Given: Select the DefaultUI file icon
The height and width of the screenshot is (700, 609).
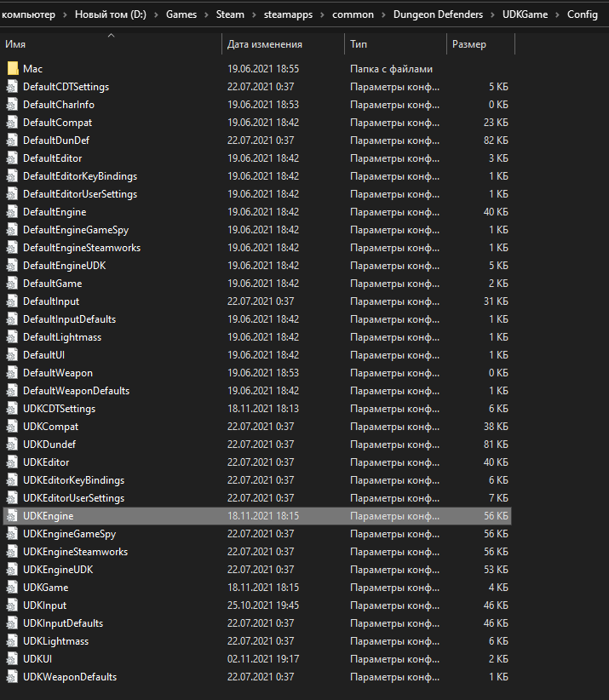Looking at the screenshot, I should pyautogui.click(x=13, y=355).
